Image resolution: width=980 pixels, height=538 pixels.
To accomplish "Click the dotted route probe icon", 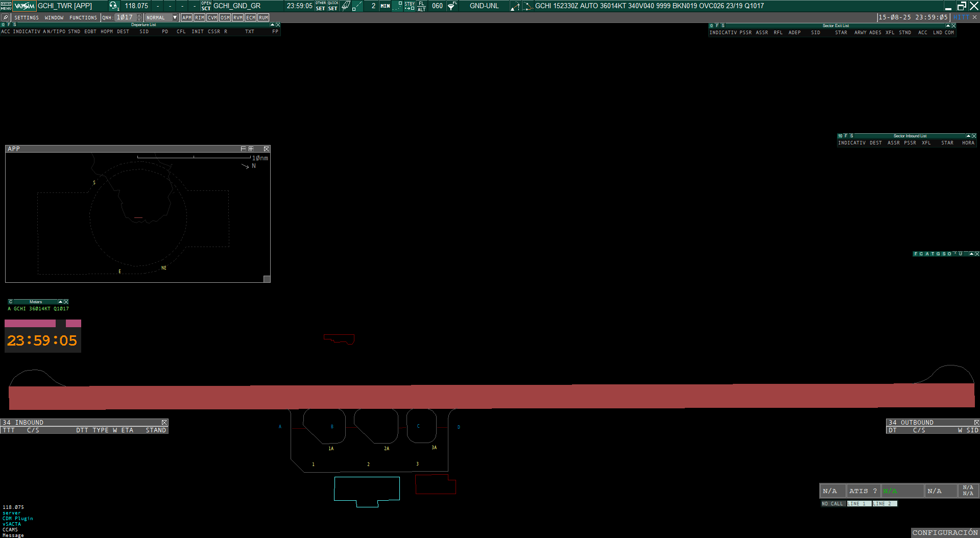I will [x=528, y=6].
